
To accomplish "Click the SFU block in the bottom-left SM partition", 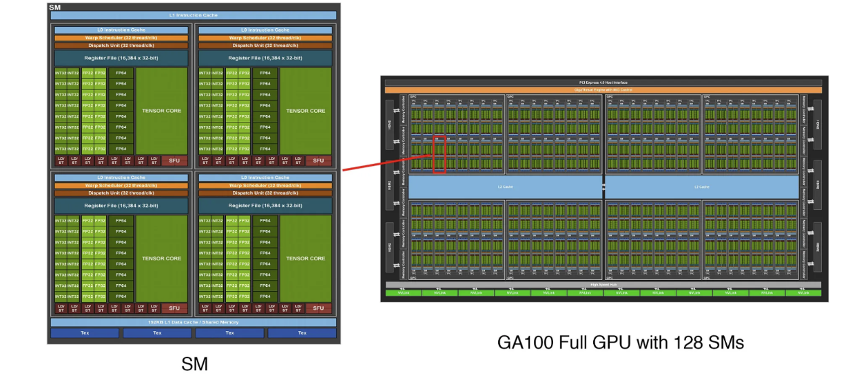I will (x=174, y=308).
